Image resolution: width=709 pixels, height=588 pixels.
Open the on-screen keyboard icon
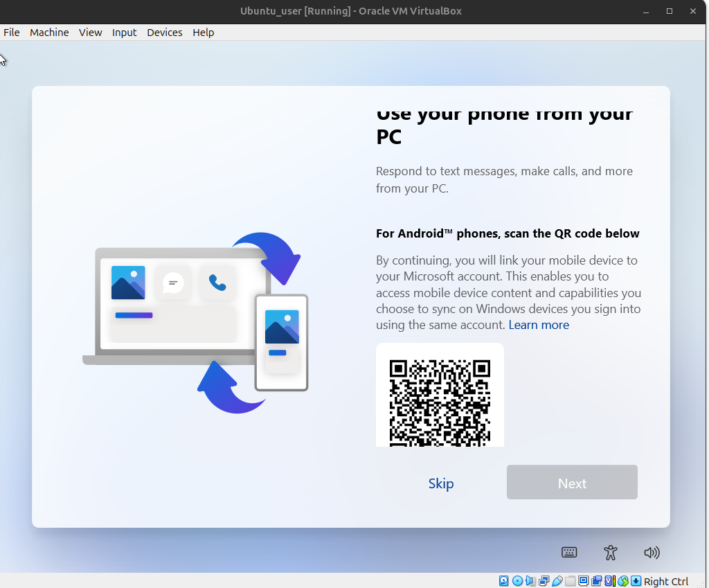(569, 552)
